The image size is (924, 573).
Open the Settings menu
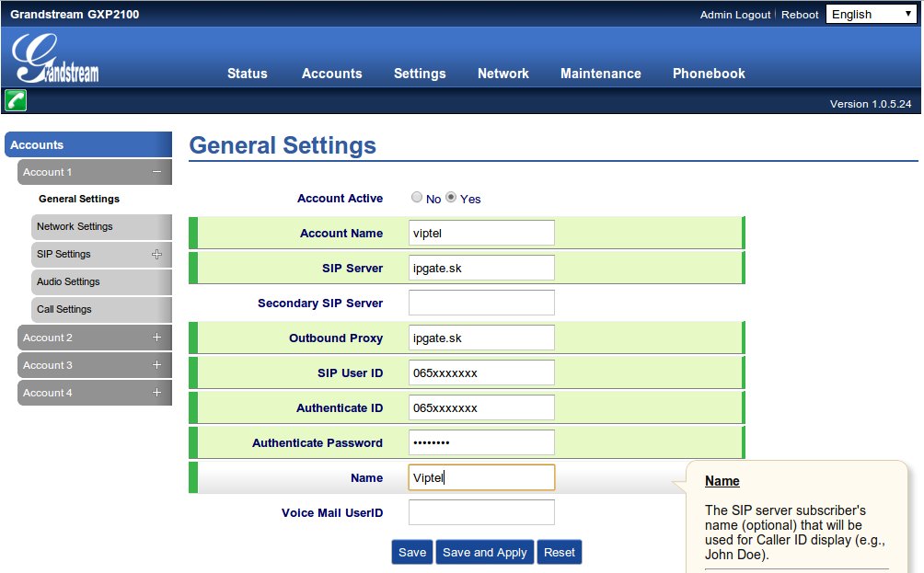pyautogui.click(x=420, y=74)
